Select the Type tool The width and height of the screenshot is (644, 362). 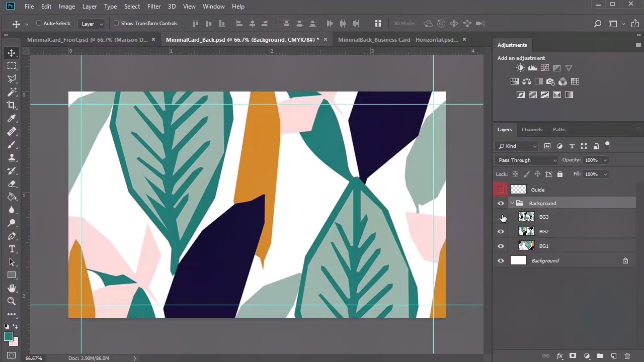point(12,249)
